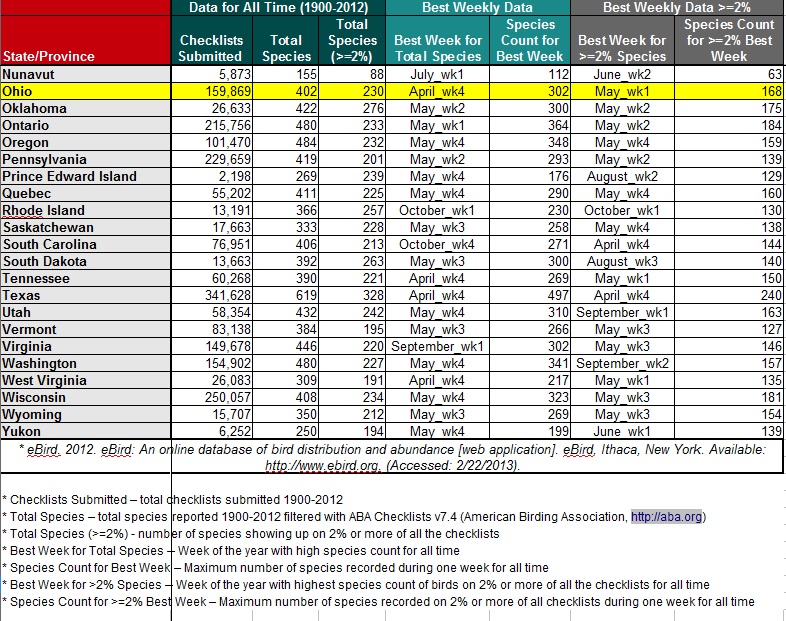Click Rhode Island's first October_wk1 cell

(x=438, y=211)
